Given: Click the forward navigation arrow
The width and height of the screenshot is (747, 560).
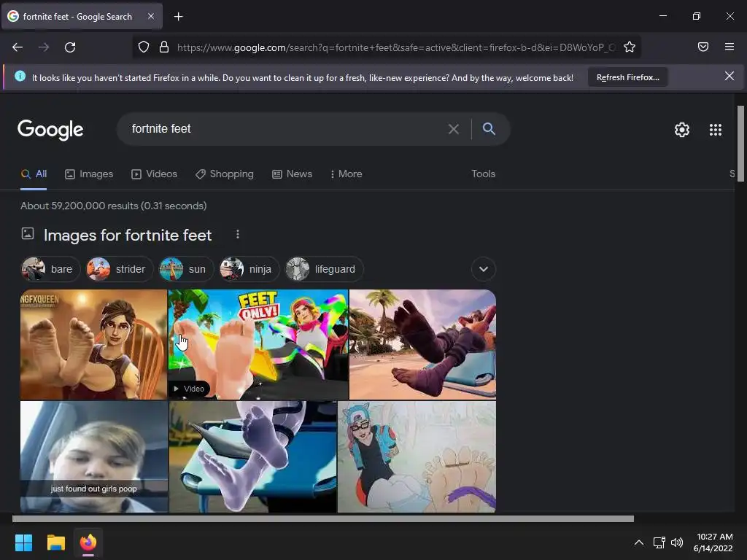Looking at the screenshot, I should tap(44, 47).
